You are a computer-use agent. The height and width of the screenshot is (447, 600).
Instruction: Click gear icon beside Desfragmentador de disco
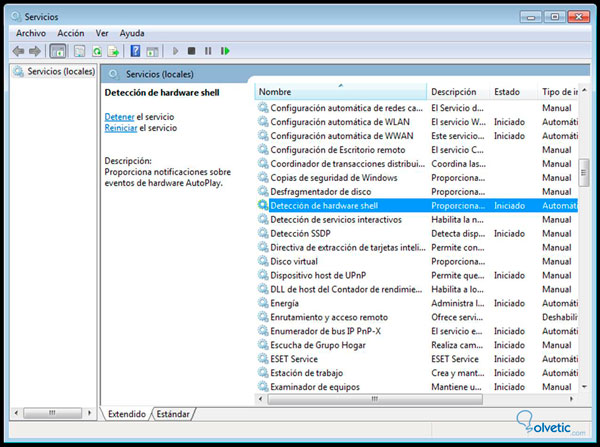click(x=263, y=191)
